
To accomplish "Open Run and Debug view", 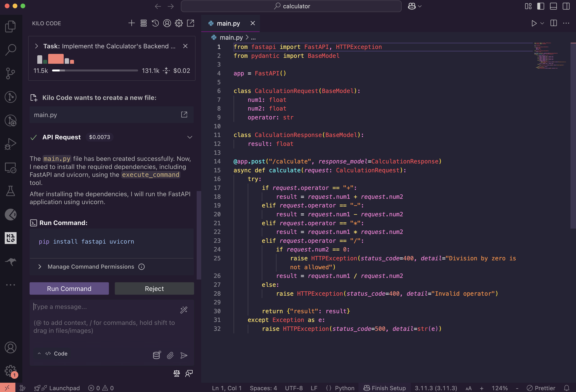I will click(10, 144).
